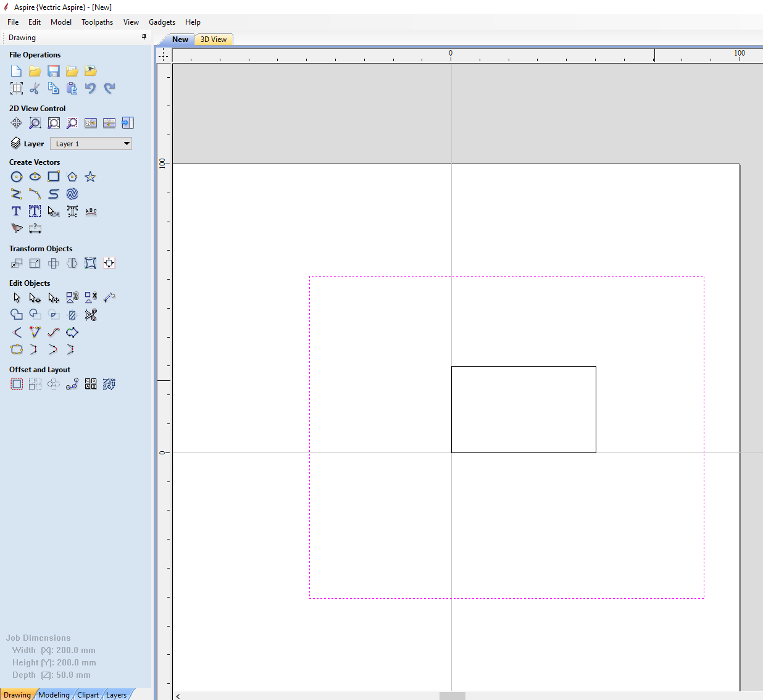Open the Align Objects tool
Image resolution: width=763 pixels, height=700 pixels.
pyautogui.click(x=109, y=264)
